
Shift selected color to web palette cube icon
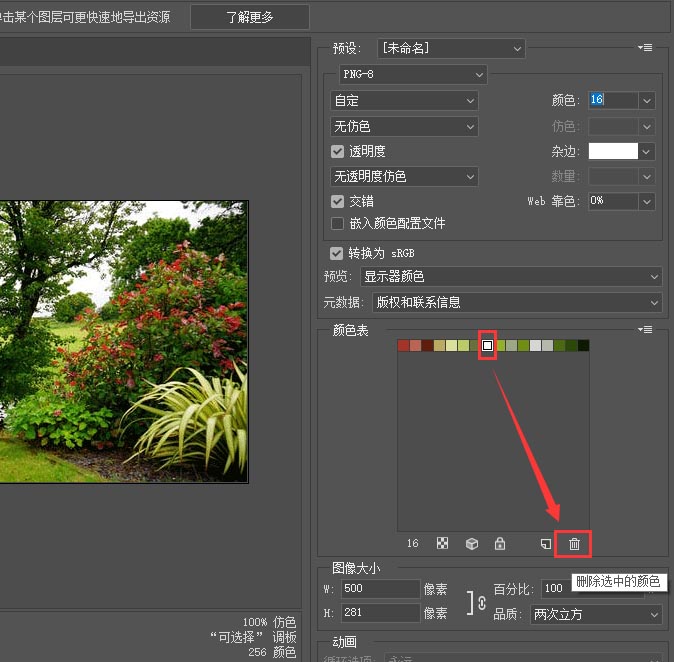tap(472, 544)
